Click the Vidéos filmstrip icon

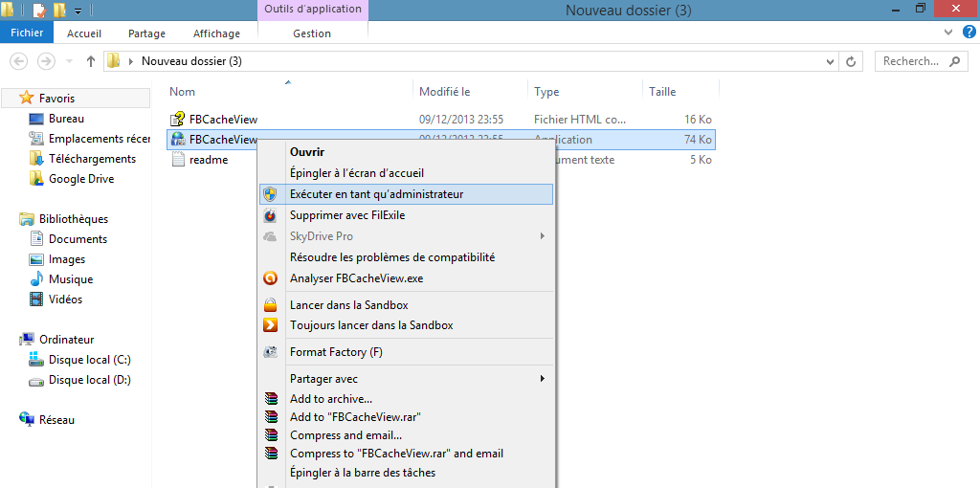coord(36,299)
